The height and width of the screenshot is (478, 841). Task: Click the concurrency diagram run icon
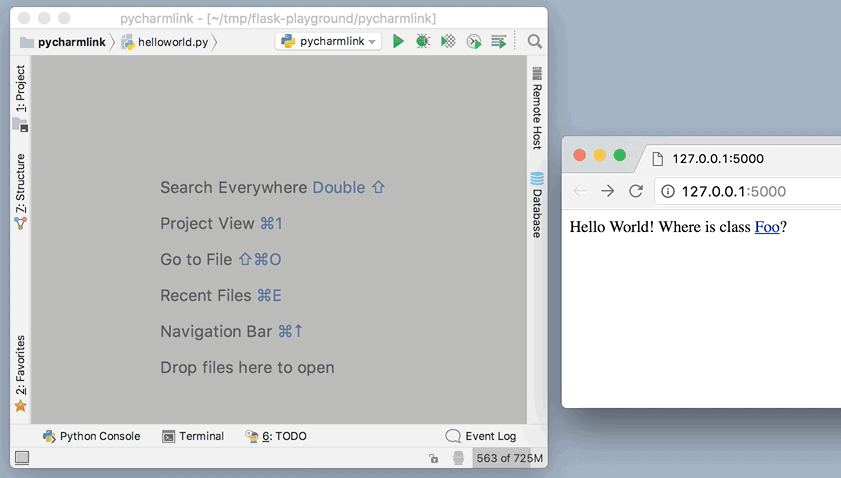pyautogui.click(x=499, y=41)
